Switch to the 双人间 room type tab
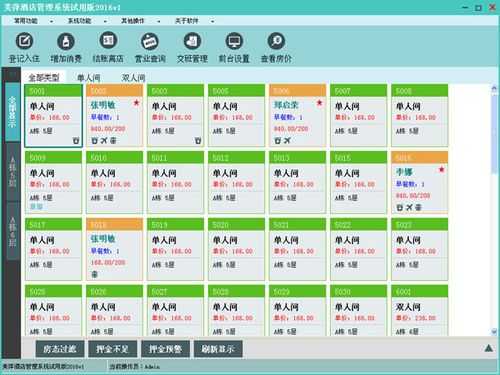Screen dimensions: 500x375 (x=133, y=78)
